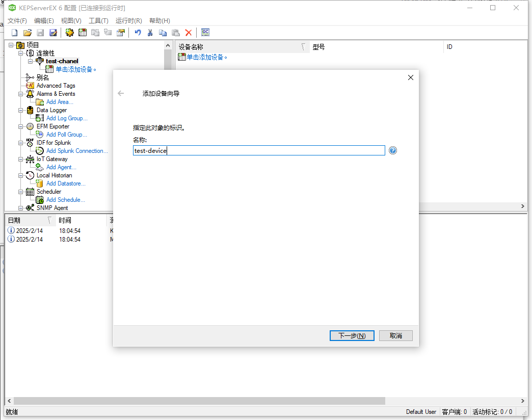Click the grayed Save disk icon
This screenshot has width=532, height=420.
tap(40, 33)
